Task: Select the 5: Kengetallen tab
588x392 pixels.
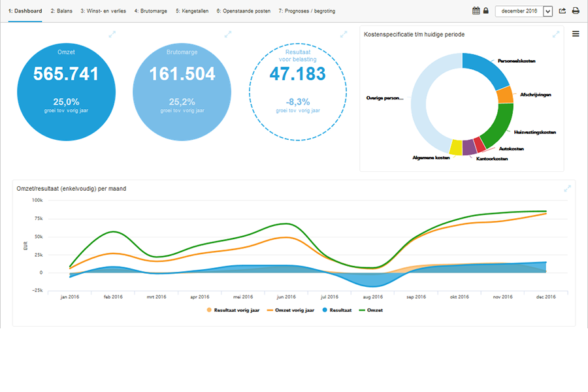Action: tap(192, 11)
